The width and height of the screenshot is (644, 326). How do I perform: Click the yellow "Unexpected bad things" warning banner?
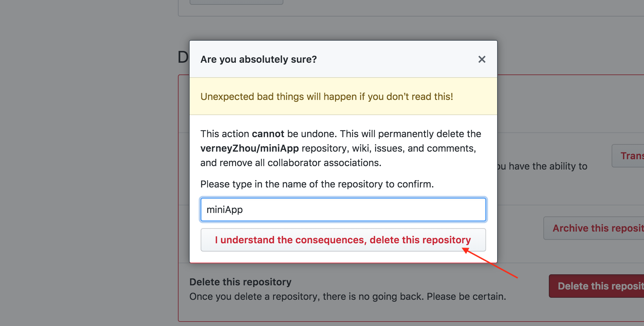pos(326,96)
